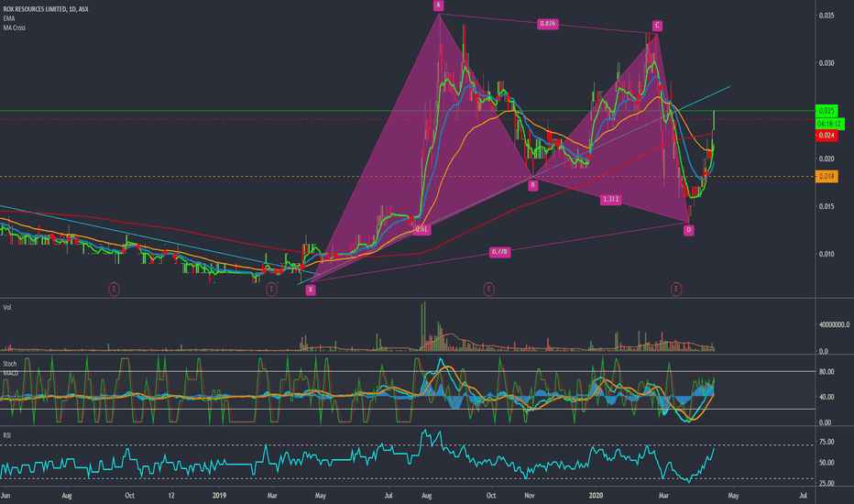The width and height of the screenshot is (854, 504).
Task: Select the Stoch indicator label
Action: pyautogui.click(x=10, y=364)
